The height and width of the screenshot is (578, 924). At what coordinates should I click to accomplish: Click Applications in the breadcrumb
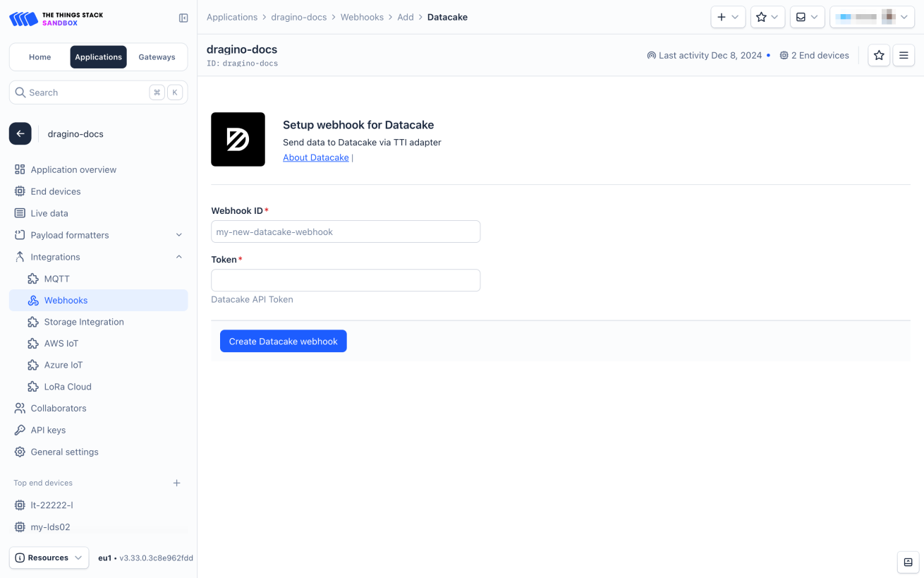[232, 17]
